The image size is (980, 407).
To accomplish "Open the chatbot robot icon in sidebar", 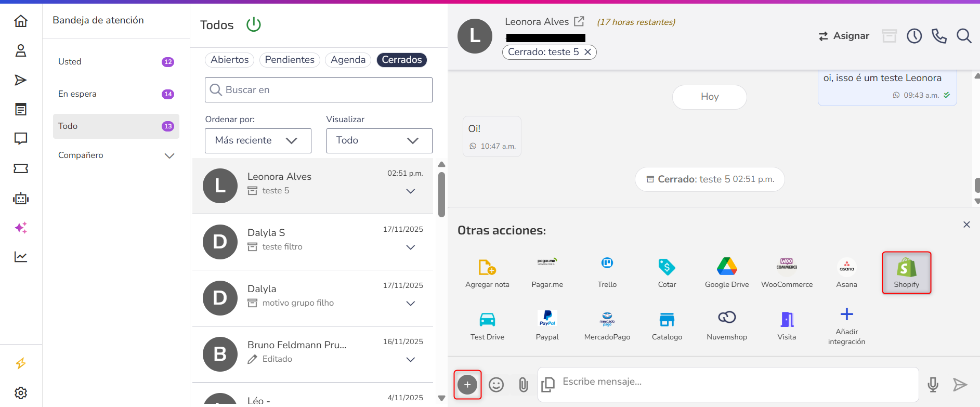I will [21, 198].
